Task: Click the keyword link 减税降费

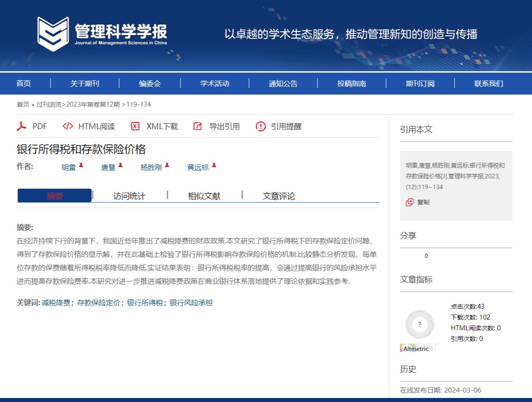Action: click(x=56, y=303)
